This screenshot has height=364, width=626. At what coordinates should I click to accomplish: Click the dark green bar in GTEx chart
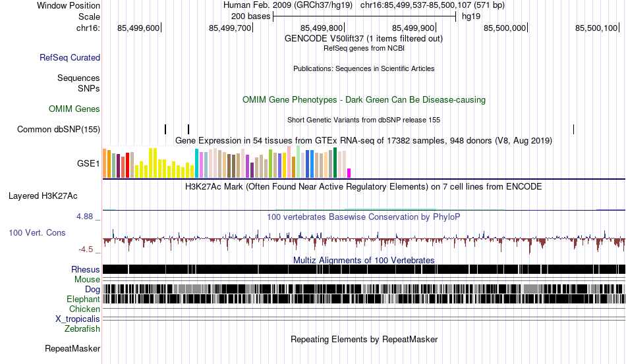[335, 163]
